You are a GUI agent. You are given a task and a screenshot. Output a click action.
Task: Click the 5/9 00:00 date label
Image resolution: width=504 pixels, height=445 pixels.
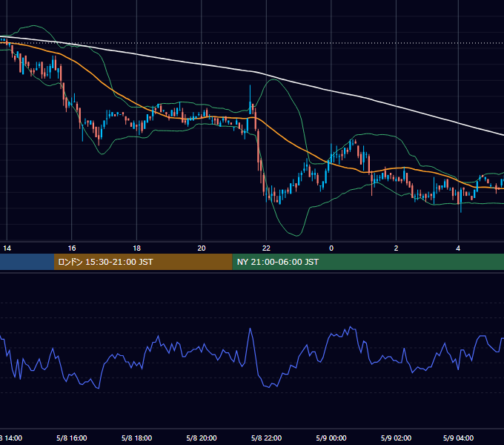[331, 438]
